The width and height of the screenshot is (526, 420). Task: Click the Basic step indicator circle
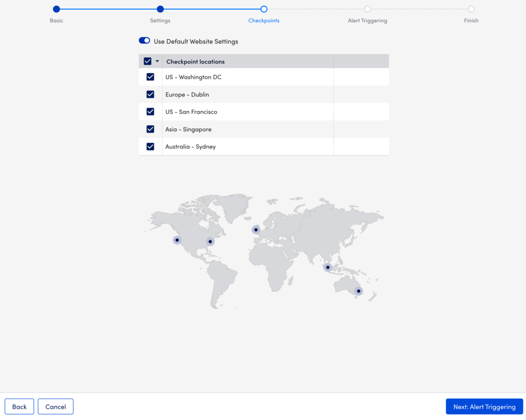[x=56, y=9]
